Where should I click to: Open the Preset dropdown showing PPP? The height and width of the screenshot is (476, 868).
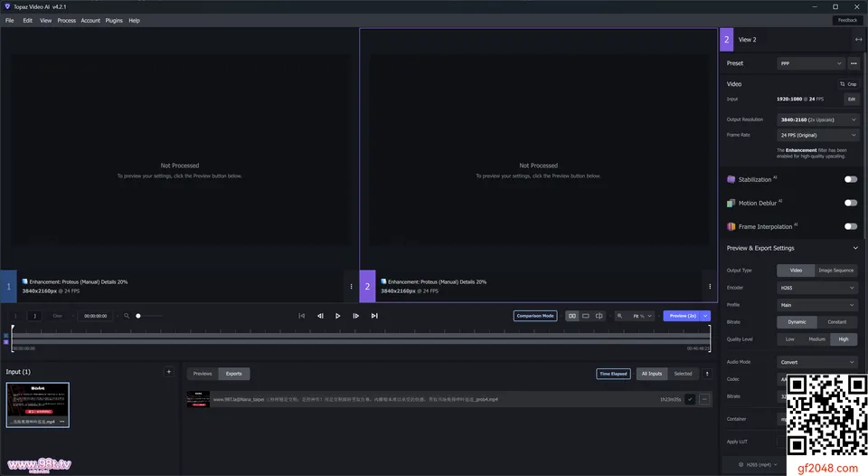[x=811, y=63]
